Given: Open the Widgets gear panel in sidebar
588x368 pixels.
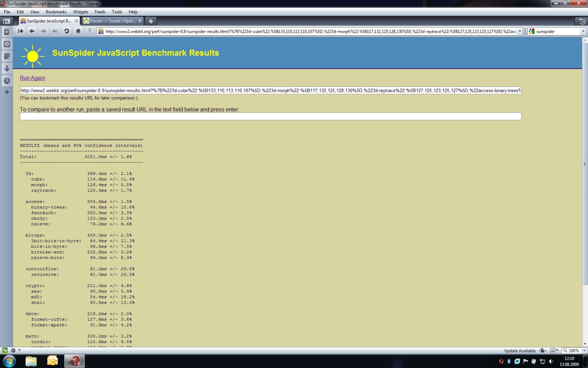Looking at the screenshot, I should coord(7,44).
